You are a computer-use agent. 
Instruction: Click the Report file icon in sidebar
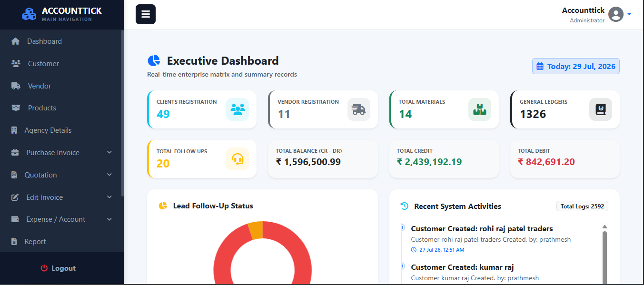coord(14,242)
